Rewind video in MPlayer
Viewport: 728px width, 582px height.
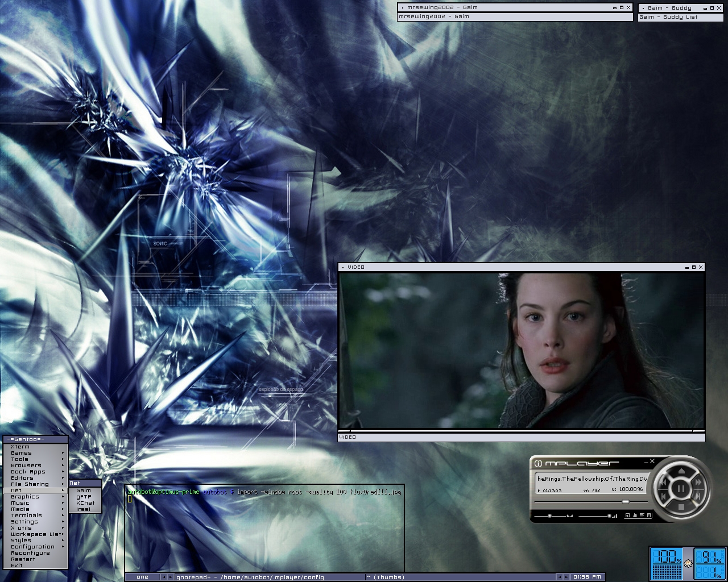point(663,482)
